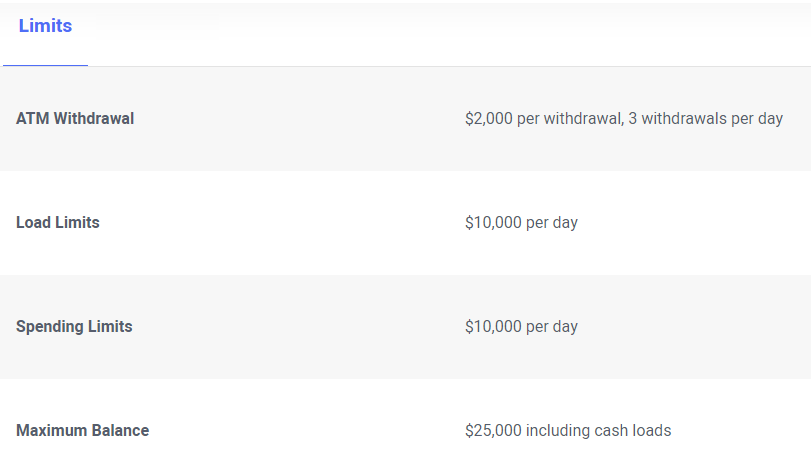Click the "$25,000 including cash loads" value

coord(568,431)
